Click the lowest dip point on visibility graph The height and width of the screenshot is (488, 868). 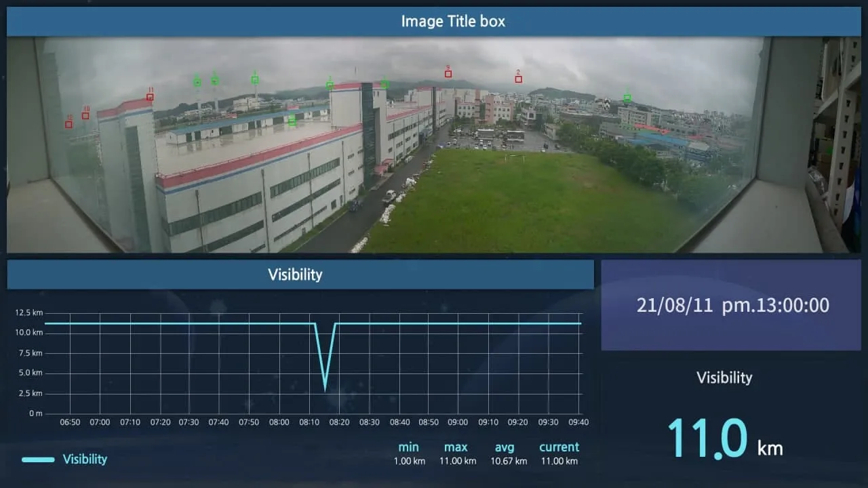pyautogui.click(x=325, y=389)
